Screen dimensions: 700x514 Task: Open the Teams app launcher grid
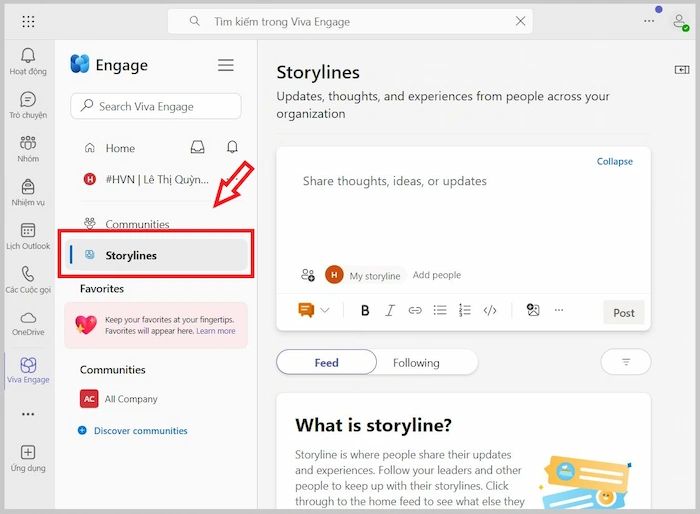[28, 21]
